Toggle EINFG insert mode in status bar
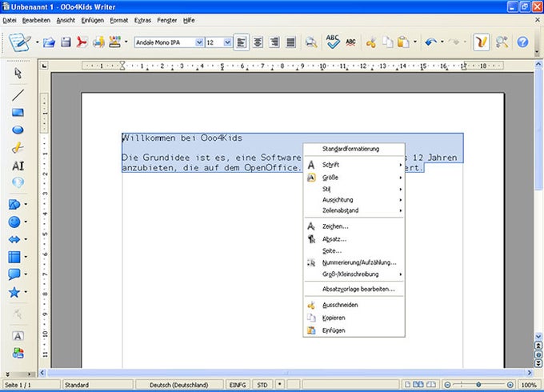Image resolution: width=544 pixels, height=392 pixels. coord(238,385)
